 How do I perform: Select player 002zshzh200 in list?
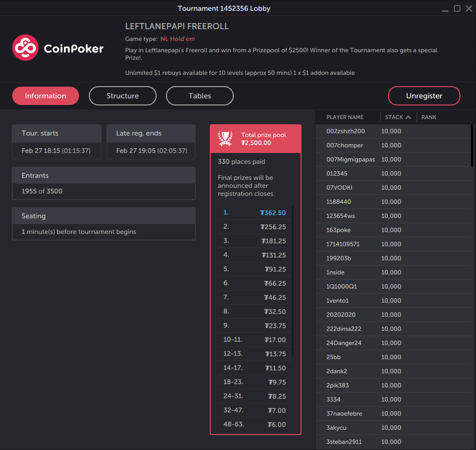[x=346, y=131]
